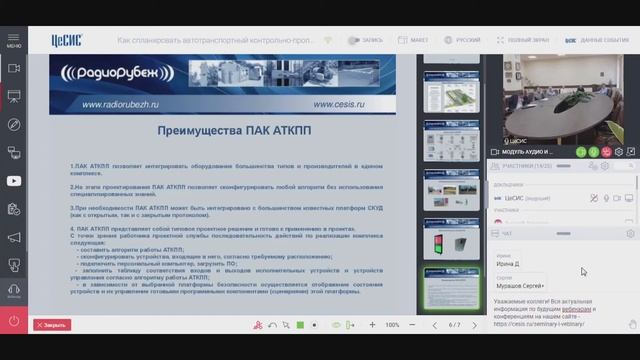The image size is (640, 360).
Task: Click the event title text in header
Action: tap(216, 40)
